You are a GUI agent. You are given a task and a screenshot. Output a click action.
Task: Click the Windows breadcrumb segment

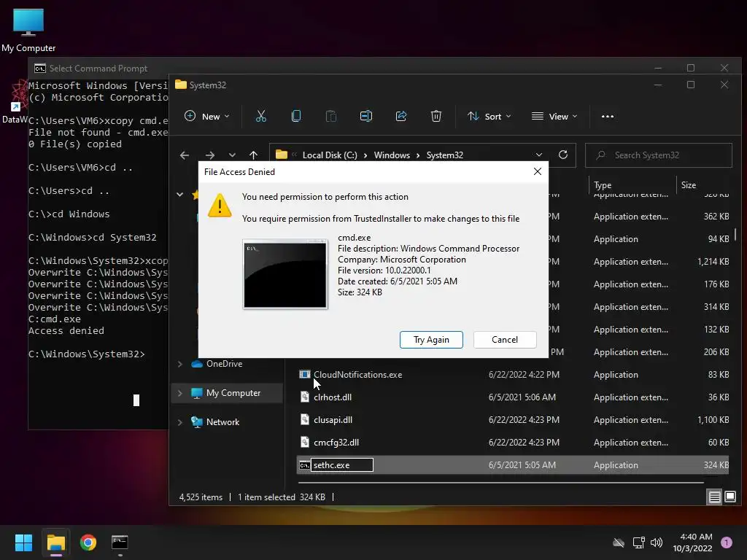[x=392, y=155]
